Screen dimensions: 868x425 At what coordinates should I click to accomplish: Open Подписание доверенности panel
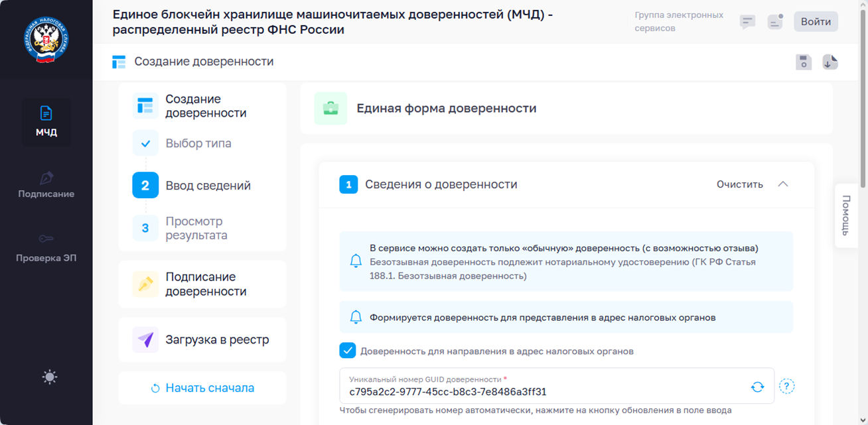[202, 284]
